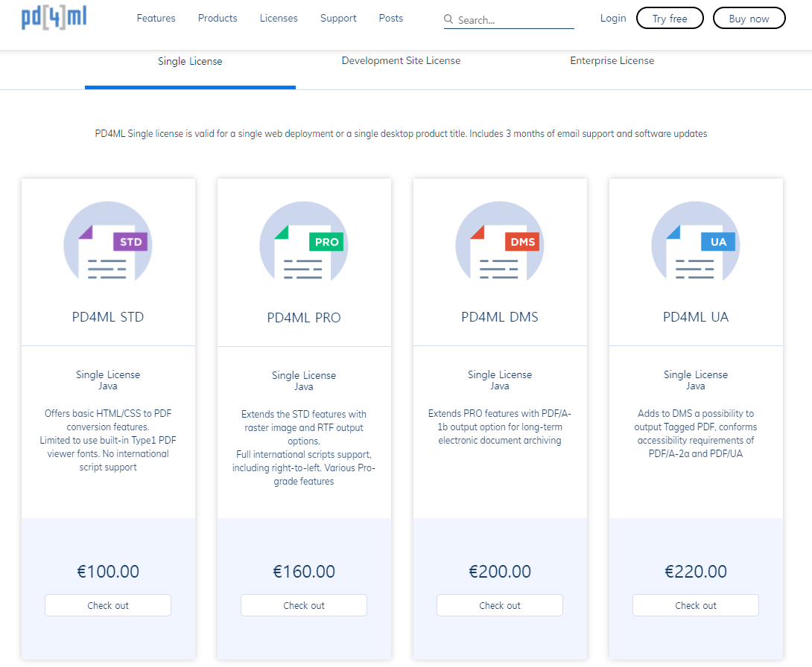Click the PD4ML PRO title

[x=303, y=317]
